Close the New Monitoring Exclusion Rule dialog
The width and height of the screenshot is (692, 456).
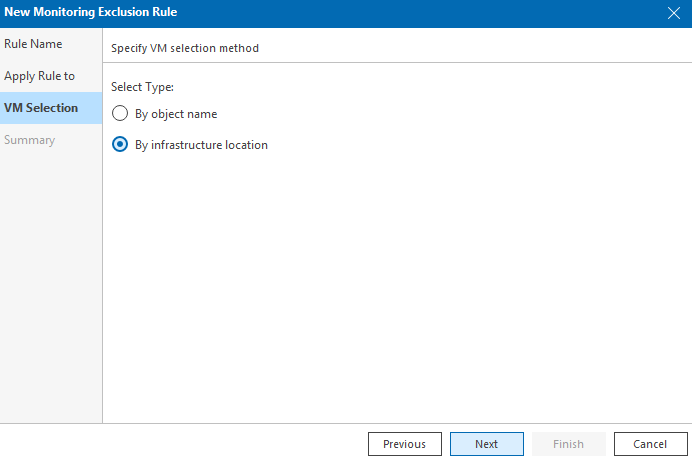[673, 13]
